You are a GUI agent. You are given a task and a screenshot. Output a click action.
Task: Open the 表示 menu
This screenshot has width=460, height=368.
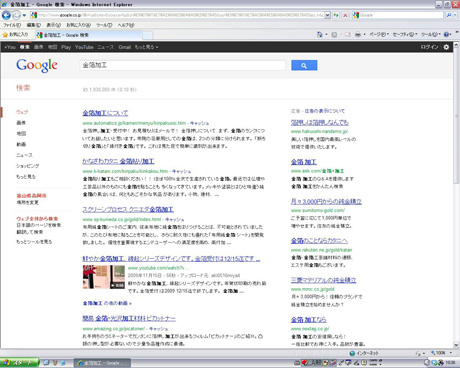[x=53, y=25]
